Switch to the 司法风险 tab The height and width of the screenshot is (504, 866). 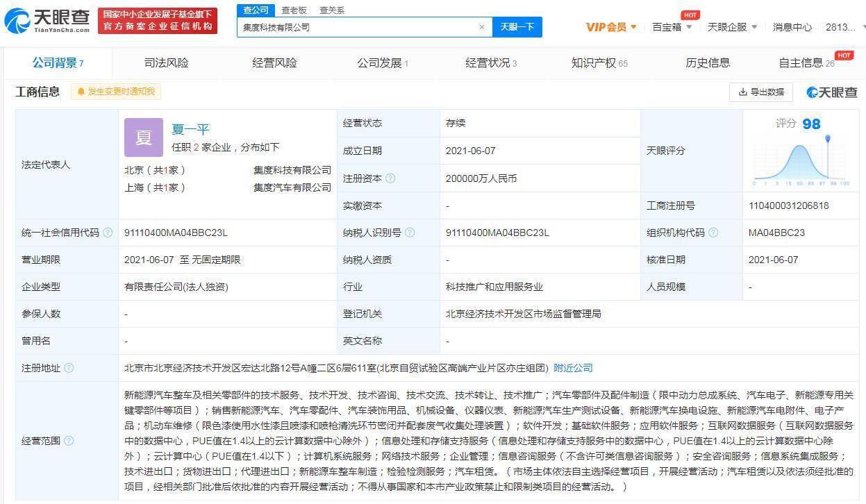[x=165, y=62]
